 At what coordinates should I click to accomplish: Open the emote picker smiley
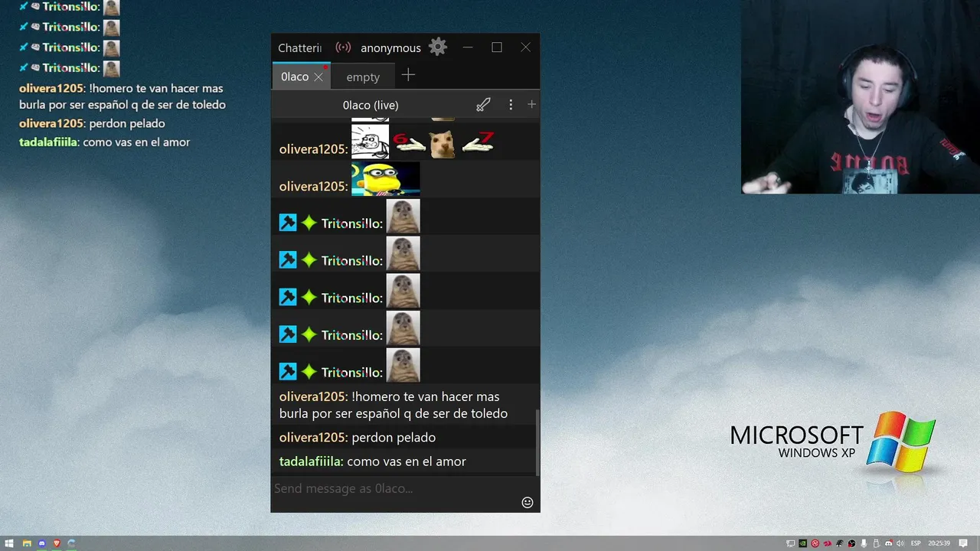click(528, 502)
